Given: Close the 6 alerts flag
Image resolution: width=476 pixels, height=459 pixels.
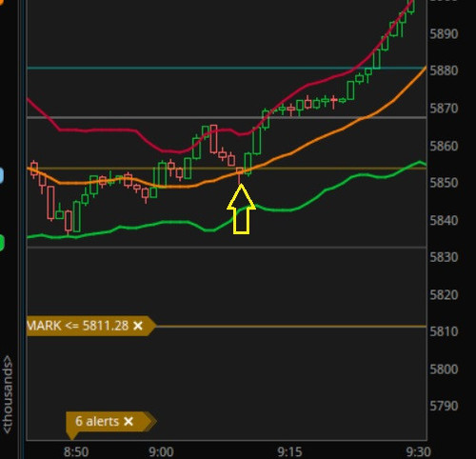Looking at the screenshot, I should coord(129,422).
